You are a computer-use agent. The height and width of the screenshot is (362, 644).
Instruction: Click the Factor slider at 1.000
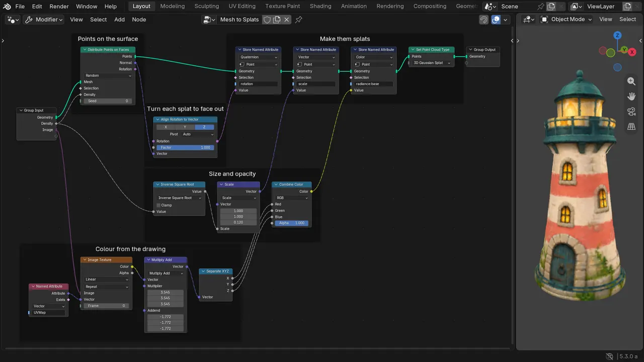click(x=185, y=147)
